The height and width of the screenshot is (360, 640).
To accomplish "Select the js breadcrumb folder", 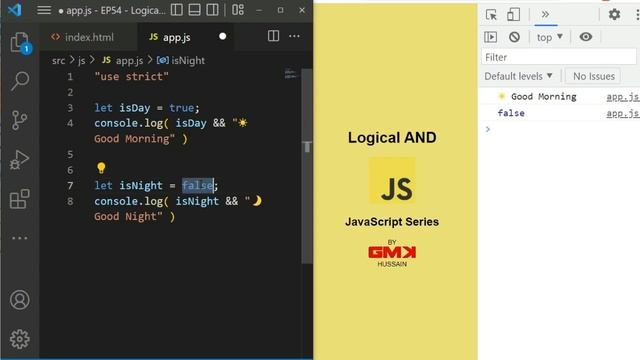I will click(81, 60).
